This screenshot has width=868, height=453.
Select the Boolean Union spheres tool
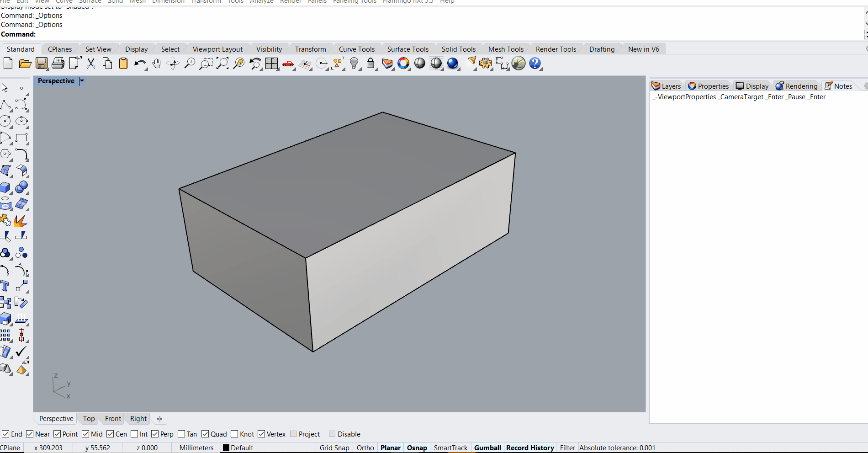21,187
